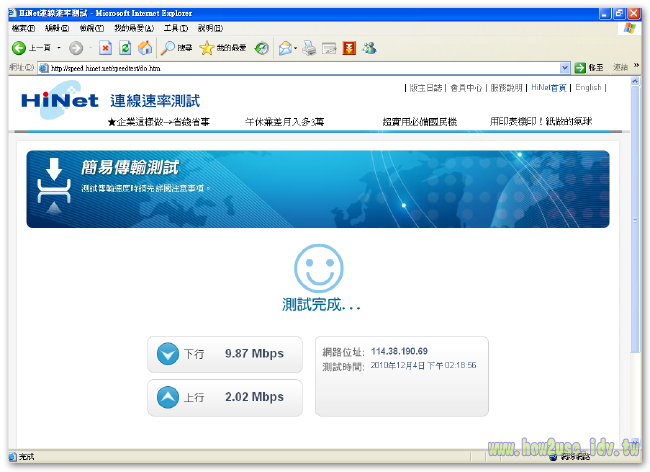Open the HiNet首頁 link
This screenshot has height=472, width=650.
[548, 87]
